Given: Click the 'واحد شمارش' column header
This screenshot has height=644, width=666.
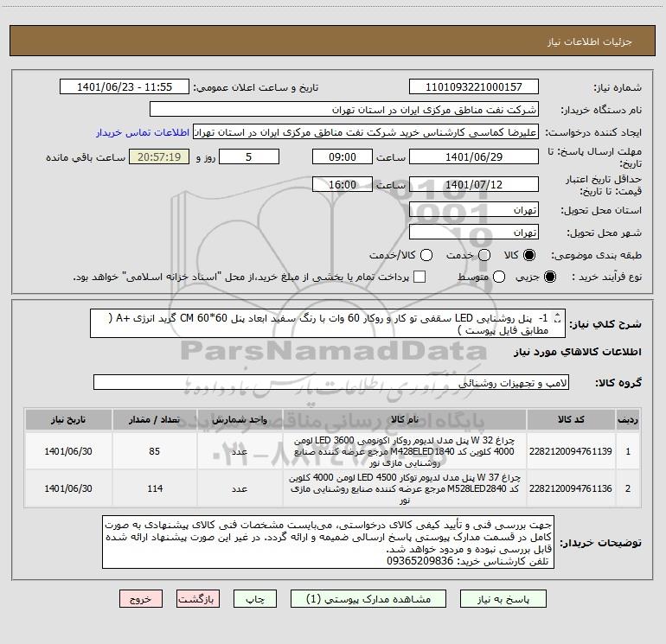Looking at the screenshot, I should 240,419.
